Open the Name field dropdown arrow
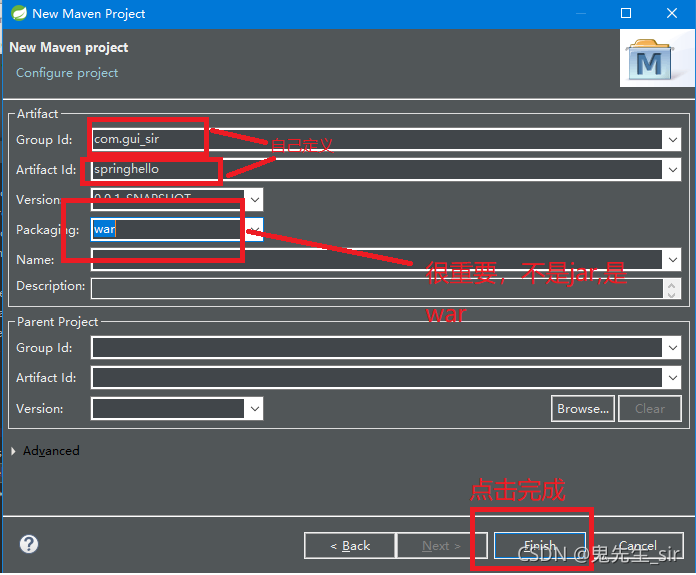696x575 pixels. click(x=672, y=260)
